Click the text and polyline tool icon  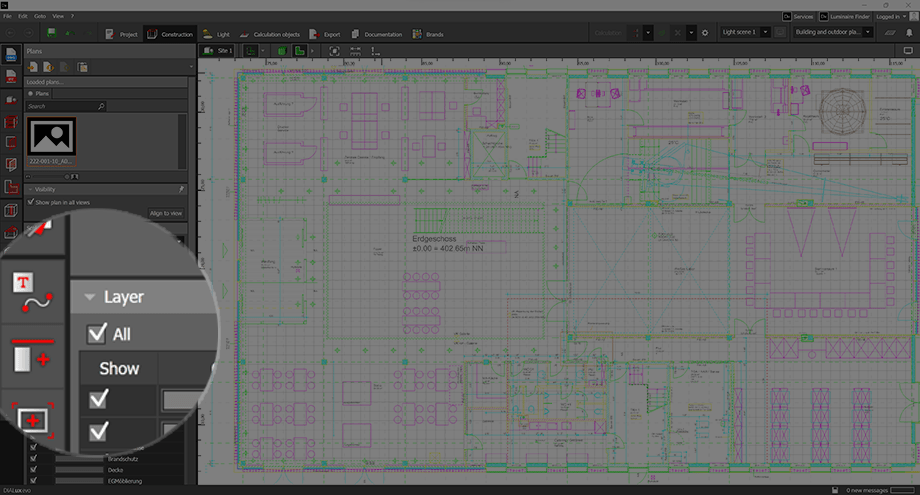point(31,290)
